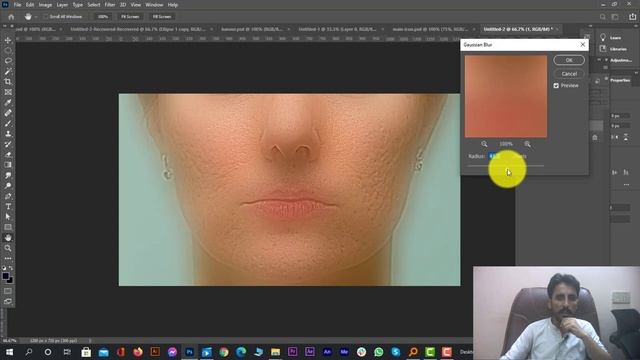Toggle the Preview checkbox
Image resolution: width=640 pixels, height=360 pixels.
(556, 86)
